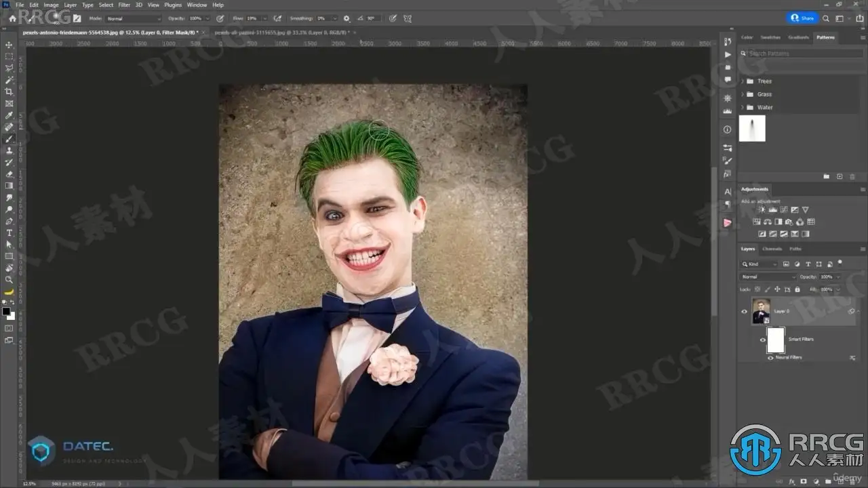Hide the Smart Filters mask eye
The height and width of the screenshot is (488, 868).
click(x=763, y=340)
